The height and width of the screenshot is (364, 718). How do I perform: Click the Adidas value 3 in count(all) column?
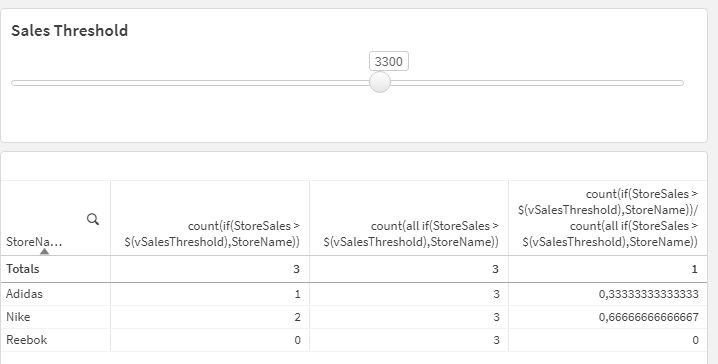click(x=496, y=294)
